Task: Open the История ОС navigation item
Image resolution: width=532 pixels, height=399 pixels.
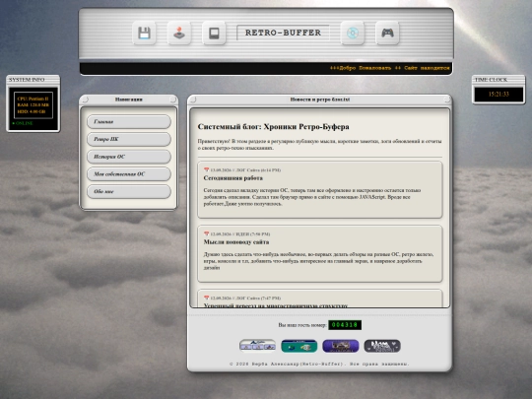Action: 129,157
